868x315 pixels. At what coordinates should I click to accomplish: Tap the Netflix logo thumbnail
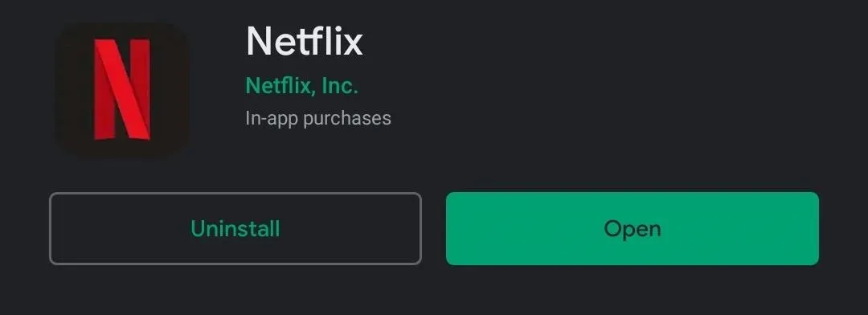pyautogui.click(x=122, y=89)
